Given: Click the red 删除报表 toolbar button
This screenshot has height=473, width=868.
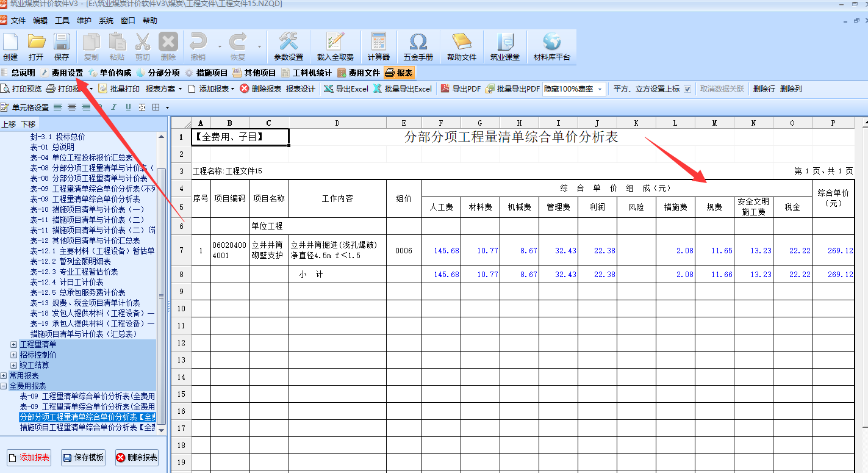Looking at the screenshot, I should coord(260,89).
